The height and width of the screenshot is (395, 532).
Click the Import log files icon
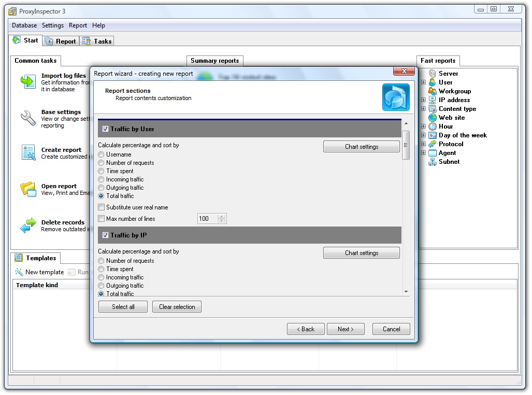tap(28, 82)
